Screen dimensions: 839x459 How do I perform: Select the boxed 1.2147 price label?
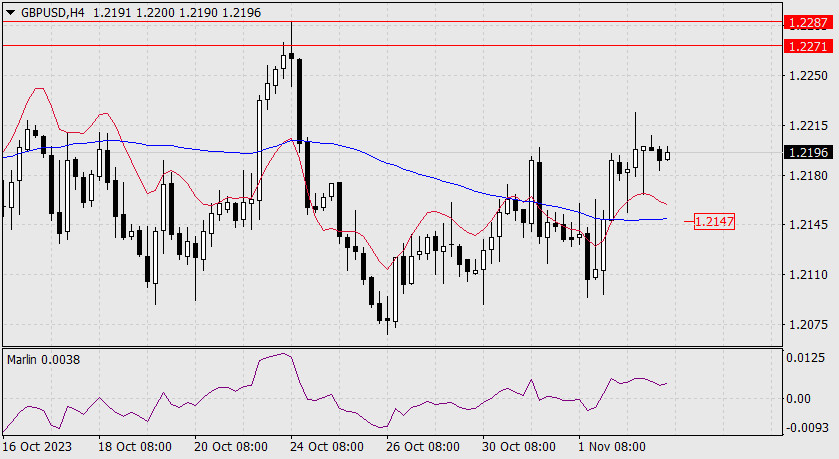click(x=714, y=221)
